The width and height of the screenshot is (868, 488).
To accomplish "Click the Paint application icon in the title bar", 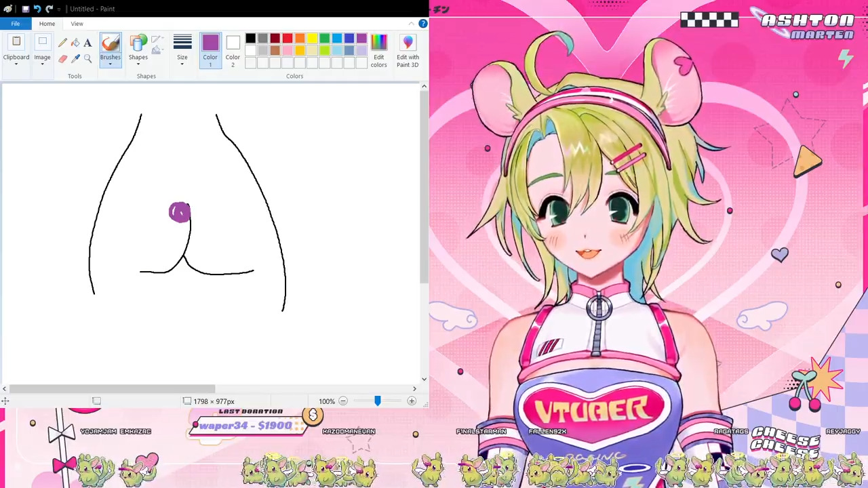I will click(x=8, y=9).
